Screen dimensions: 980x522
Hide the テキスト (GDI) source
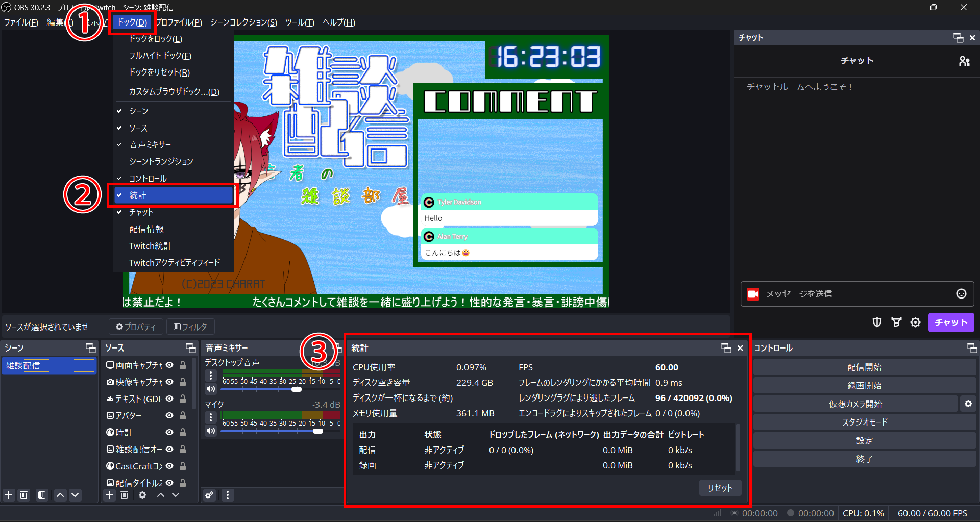(x=169, y=399)
